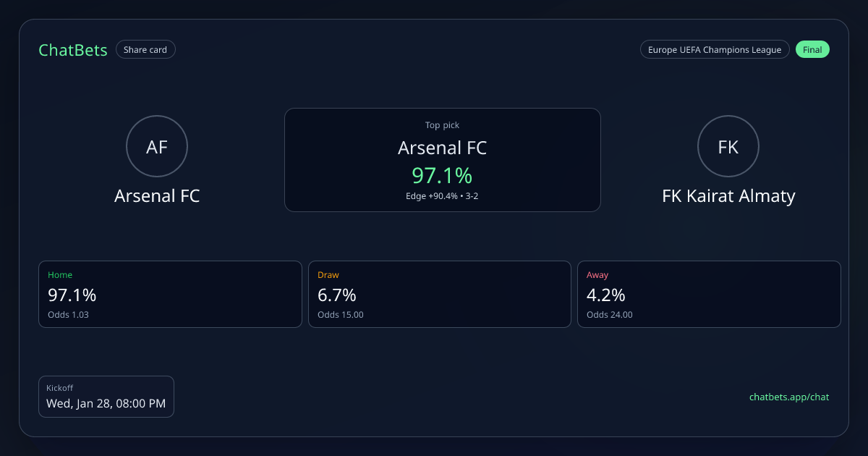This screenshot has height=456, width=868.
Task: Select the Away outcome card
Action: [709, 294]
